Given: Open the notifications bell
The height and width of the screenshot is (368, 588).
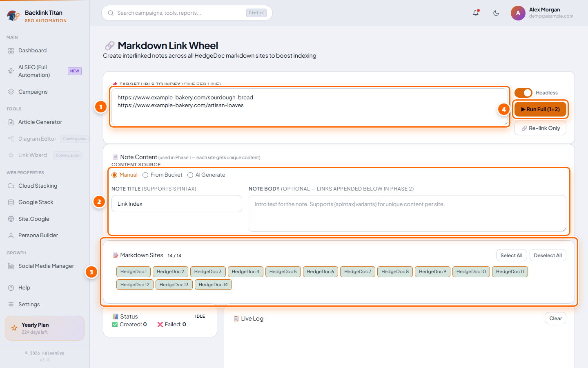Looking at the screenshot, I should pyautogui.click(x=476, y=13).
